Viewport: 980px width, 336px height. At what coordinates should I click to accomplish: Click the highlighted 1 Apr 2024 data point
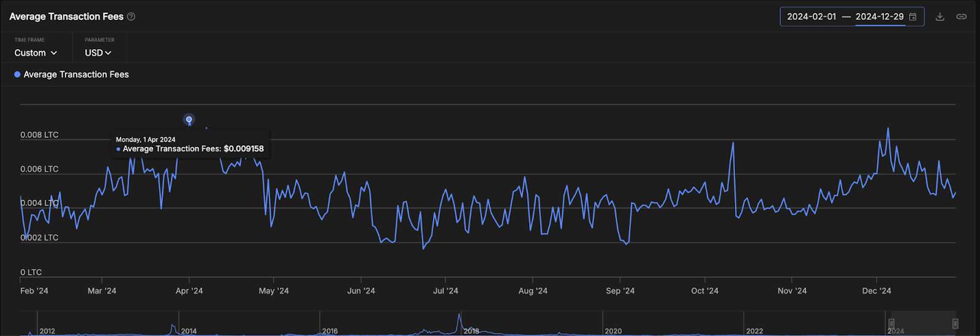coord(189,120)
